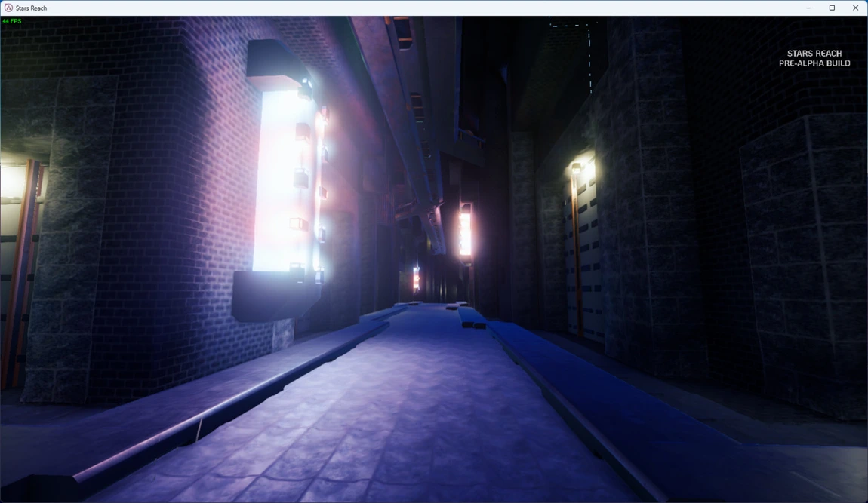The image size is (868, 503).
Task: Minimize the Stars Reach window
Action: [x=809, y=8]
